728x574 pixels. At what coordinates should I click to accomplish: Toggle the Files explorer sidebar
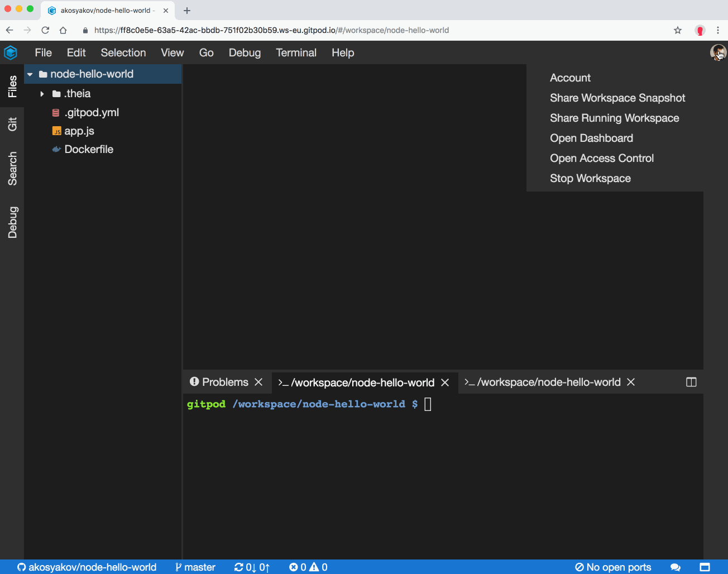[12, 85]
